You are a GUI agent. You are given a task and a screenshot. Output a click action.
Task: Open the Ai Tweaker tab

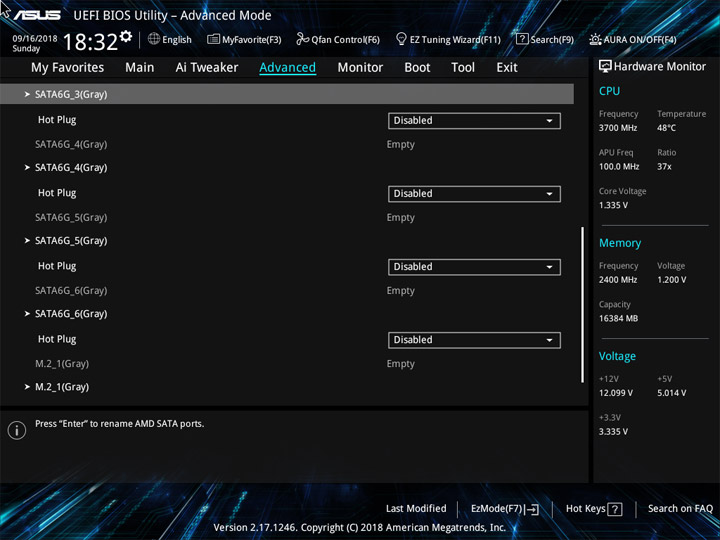pos(207,68)
